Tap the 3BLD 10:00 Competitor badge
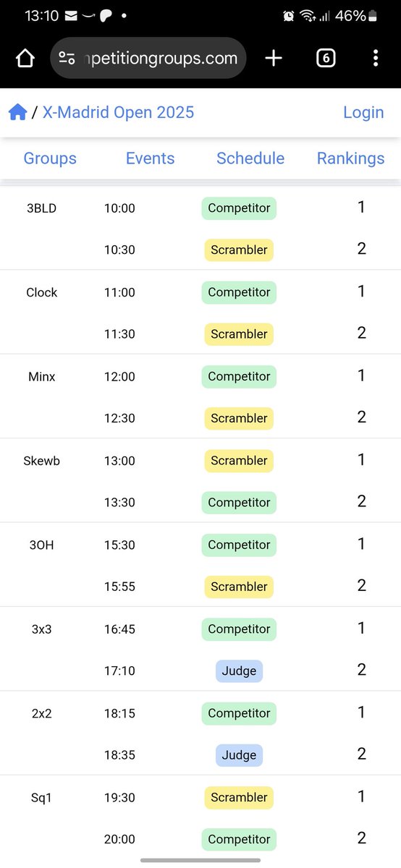The height and width of the screenshot is (868, 401). pos(239,208)
